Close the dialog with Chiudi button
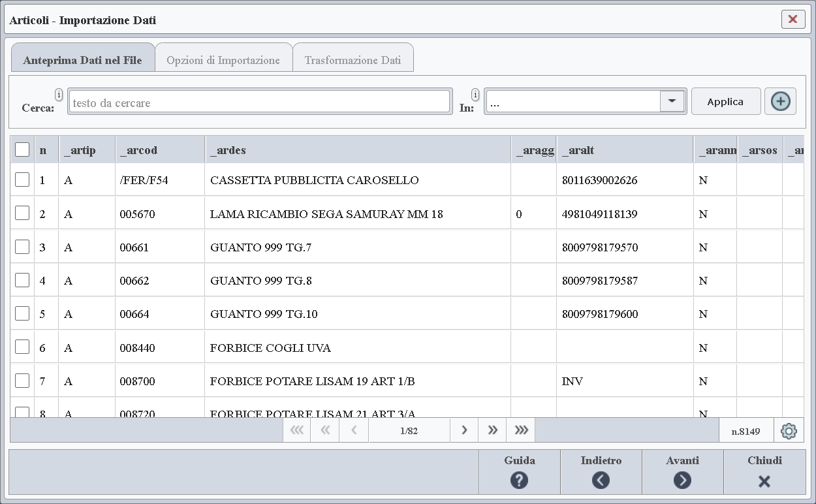The width and height of the screenshot is (816, 504). click(x=764, y=472)
